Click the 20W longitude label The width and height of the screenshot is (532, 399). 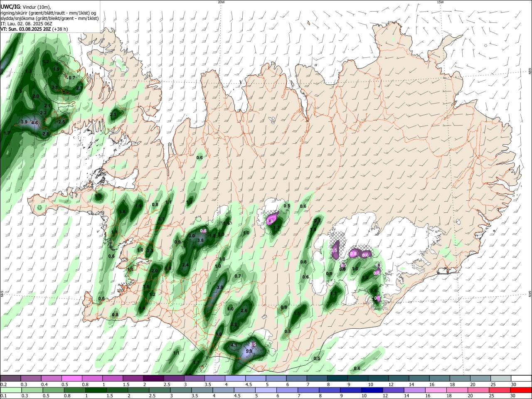coord(221,2)
